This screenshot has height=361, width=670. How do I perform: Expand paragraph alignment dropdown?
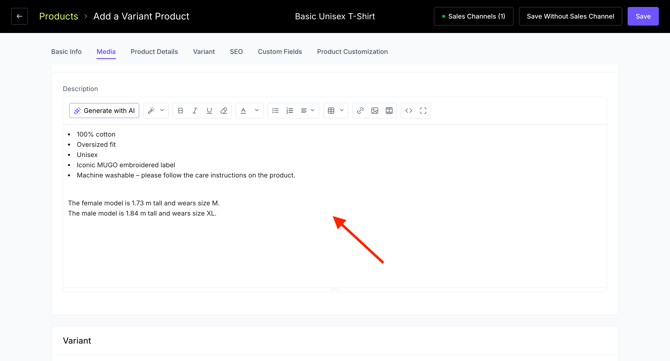[308, 111]
